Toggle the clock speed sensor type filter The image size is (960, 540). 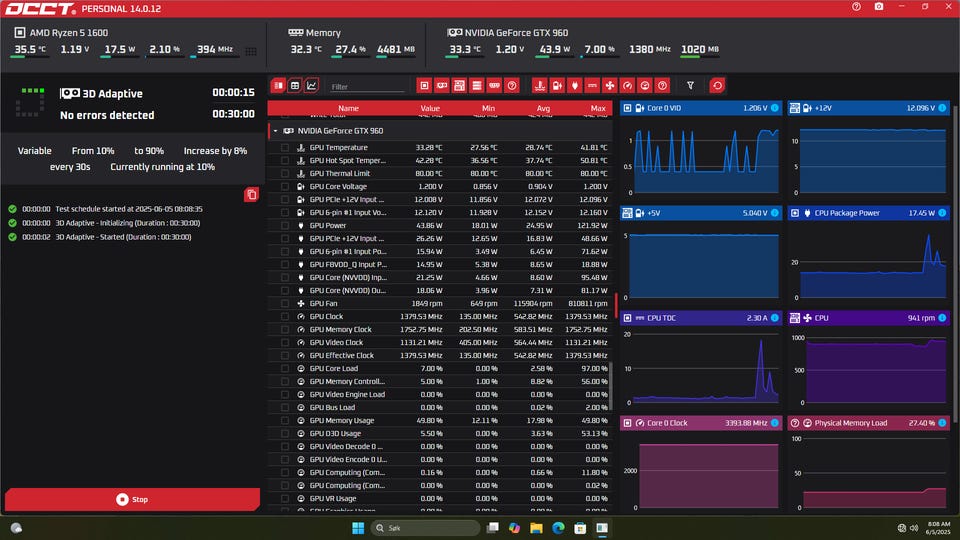pyautogui.click(x=627, y=86)
